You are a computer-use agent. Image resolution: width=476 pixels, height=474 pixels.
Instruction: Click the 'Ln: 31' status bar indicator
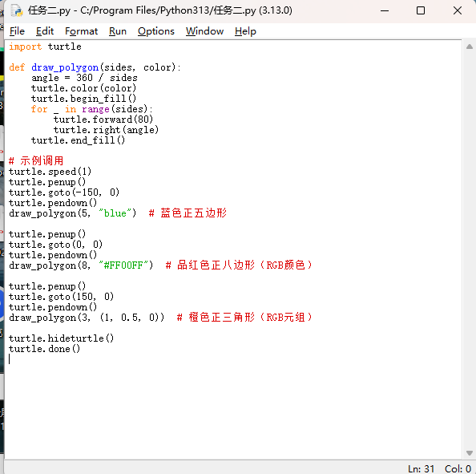421,468
